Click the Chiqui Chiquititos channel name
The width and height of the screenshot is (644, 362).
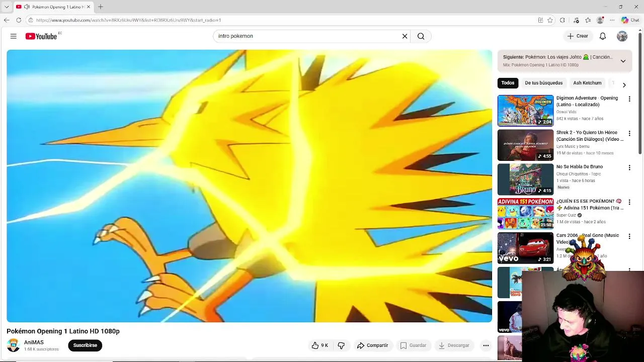tap(579, 174)
